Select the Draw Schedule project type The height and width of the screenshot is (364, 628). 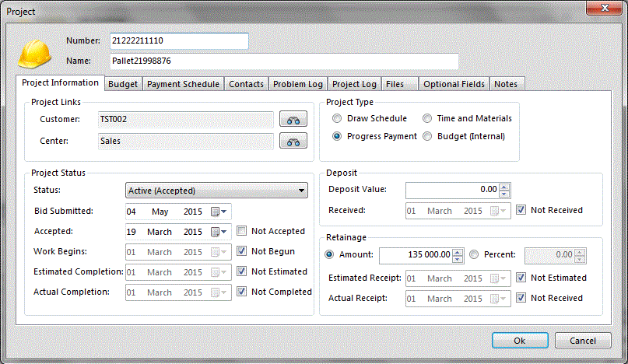click(x=336, y=119)
